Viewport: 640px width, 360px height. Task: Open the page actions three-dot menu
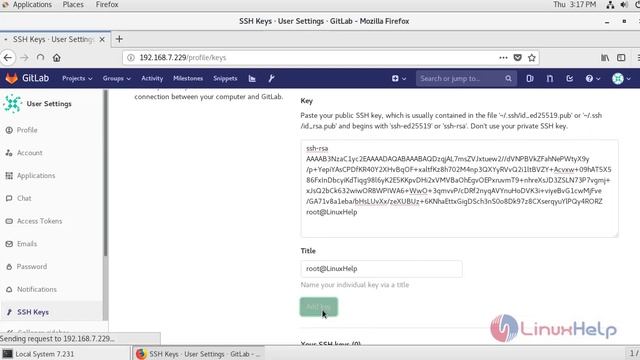click(x=503, y=58)
